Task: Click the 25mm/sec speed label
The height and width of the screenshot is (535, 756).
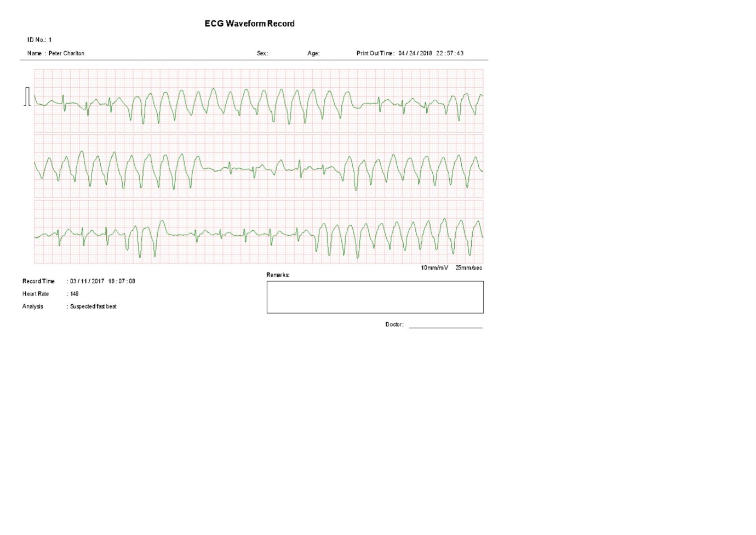Action: pos(469,267)
